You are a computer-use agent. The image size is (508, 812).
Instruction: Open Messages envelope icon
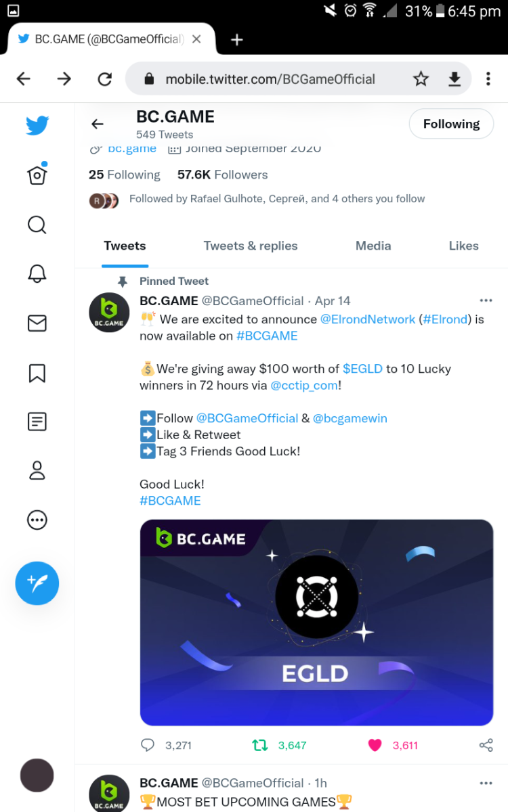[37, 323]
